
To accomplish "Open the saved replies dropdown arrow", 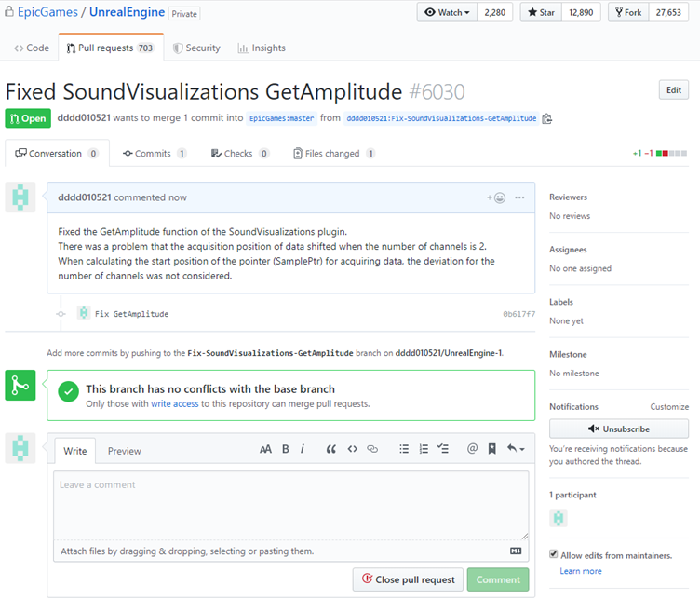I will click(x=516, y=449).
